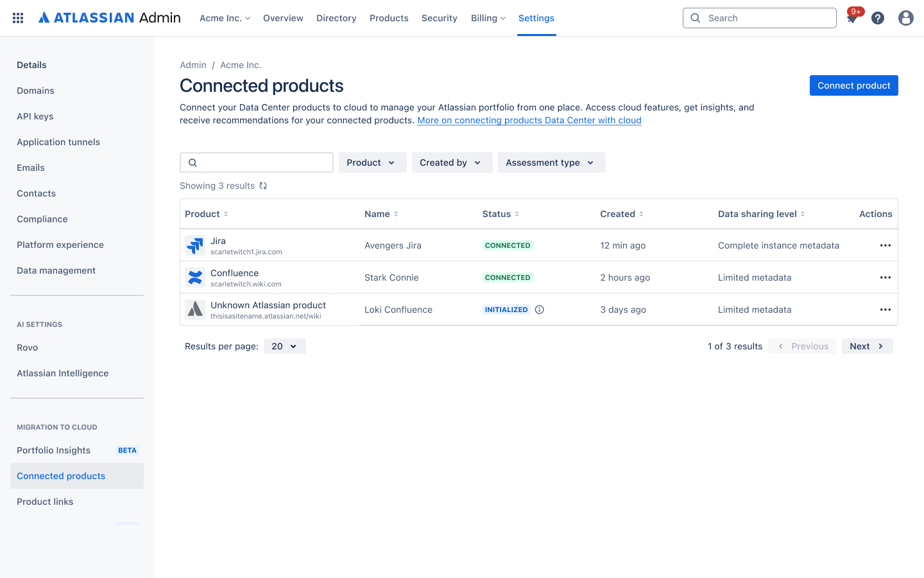Change results per page from 20
924x578 pixels.
coord(285,346)
